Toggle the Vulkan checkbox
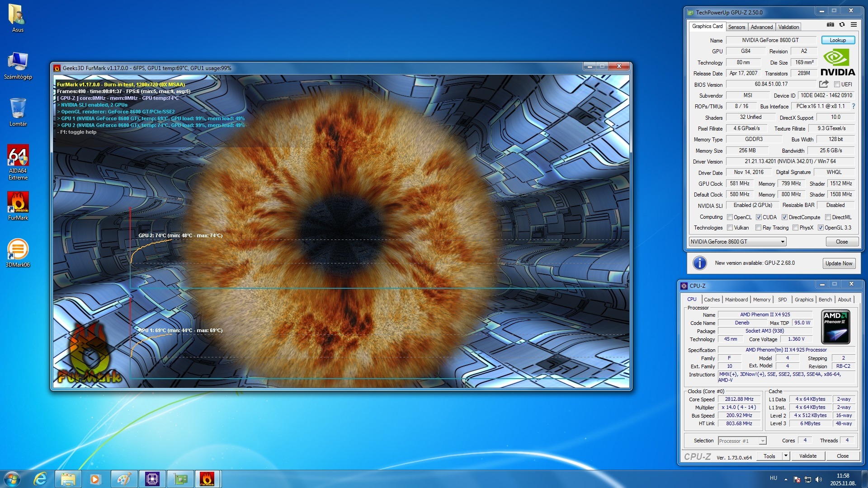 [x=730, y=228]
